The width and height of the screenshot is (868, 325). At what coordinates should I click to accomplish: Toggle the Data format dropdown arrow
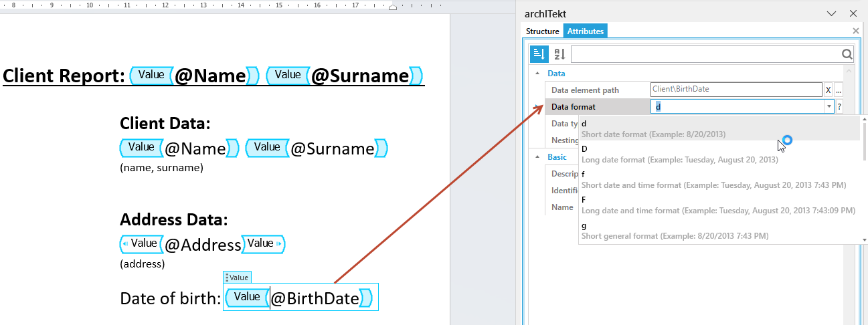click(829, 106)
